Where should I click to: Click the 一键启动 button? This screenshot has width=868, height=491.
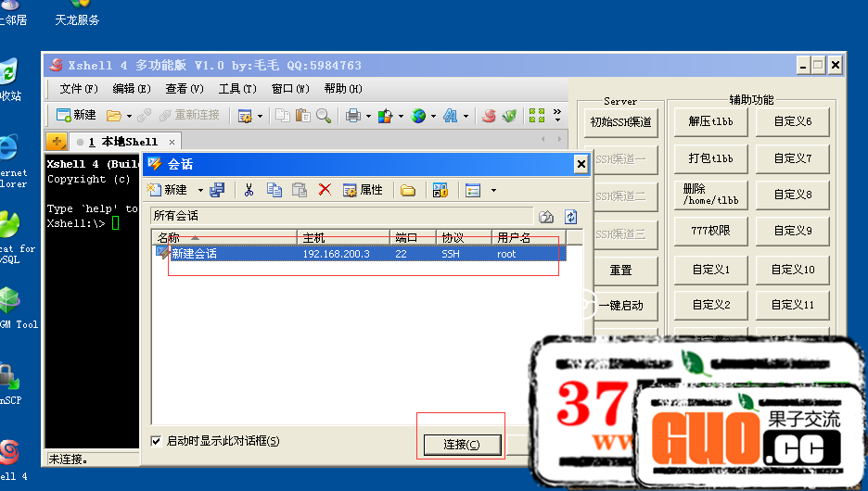[620, 306]
